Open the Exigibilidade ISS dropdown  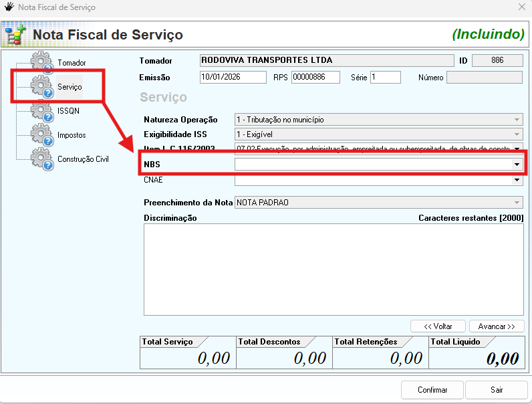[517, 134]
